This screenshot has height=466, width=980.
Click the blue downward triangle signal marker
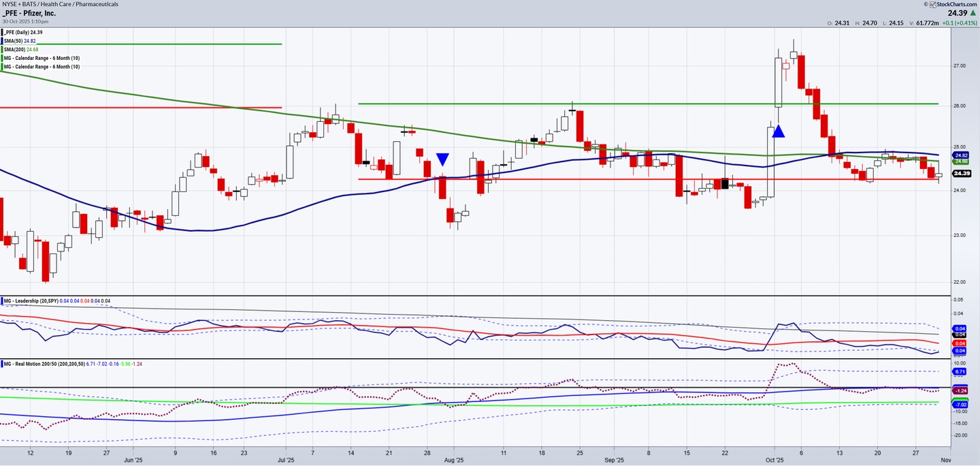(442, 159)
